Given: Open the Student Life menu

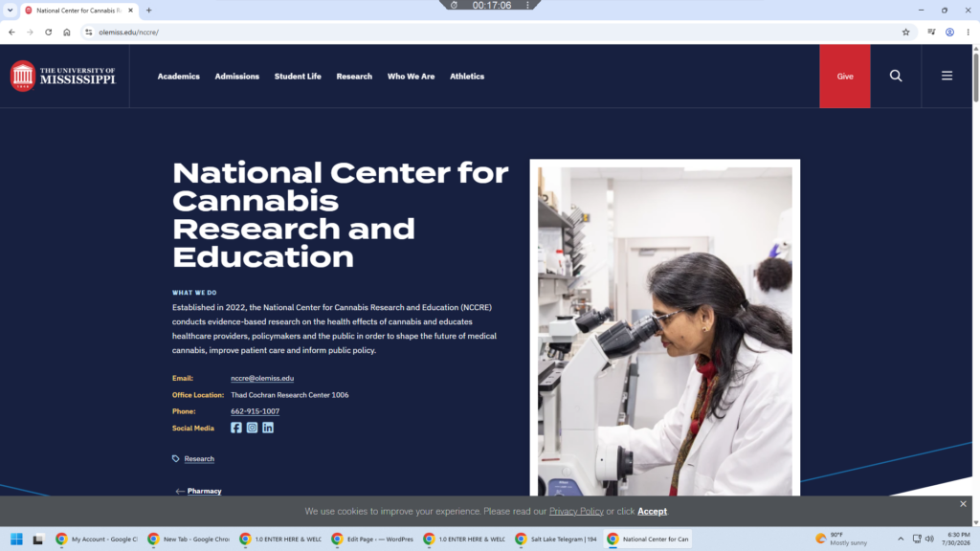Looking at the screenshot, I should click(x=298, y=77).
